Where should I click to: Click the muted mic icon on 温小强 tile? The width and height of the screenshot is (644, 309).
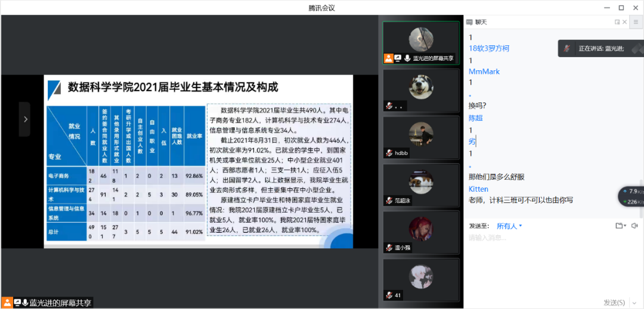tap(389, 248)
